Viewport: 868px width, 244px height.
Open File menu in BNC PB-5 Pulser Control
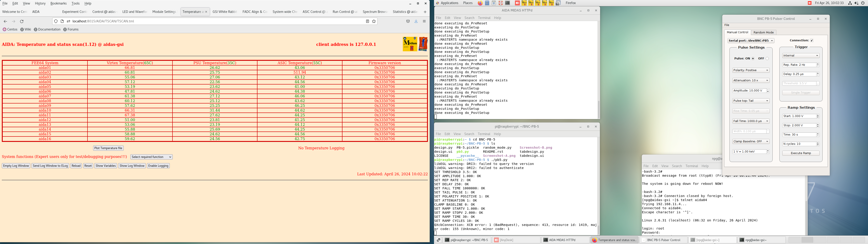[727, 25]
